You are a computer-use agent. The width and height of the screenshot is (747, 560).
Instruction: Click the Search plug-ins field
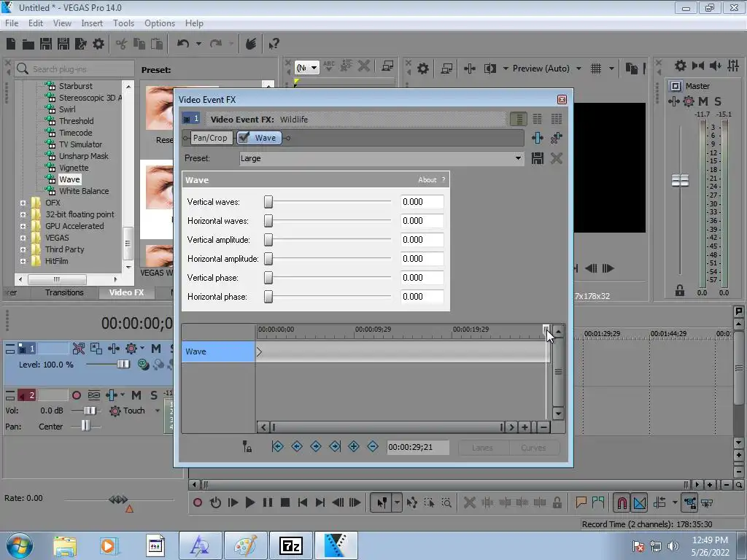point(74,69)
